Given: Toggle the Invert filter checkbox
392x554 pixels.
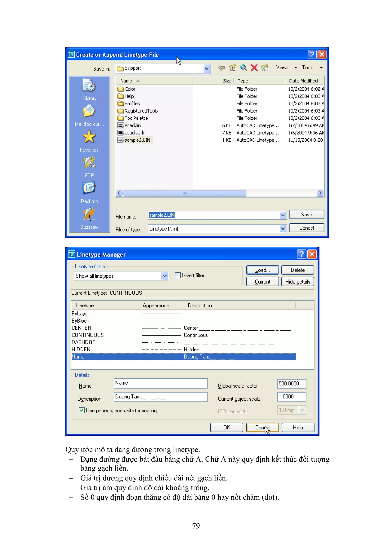Looking at the screenshot, I should point(178,275).
